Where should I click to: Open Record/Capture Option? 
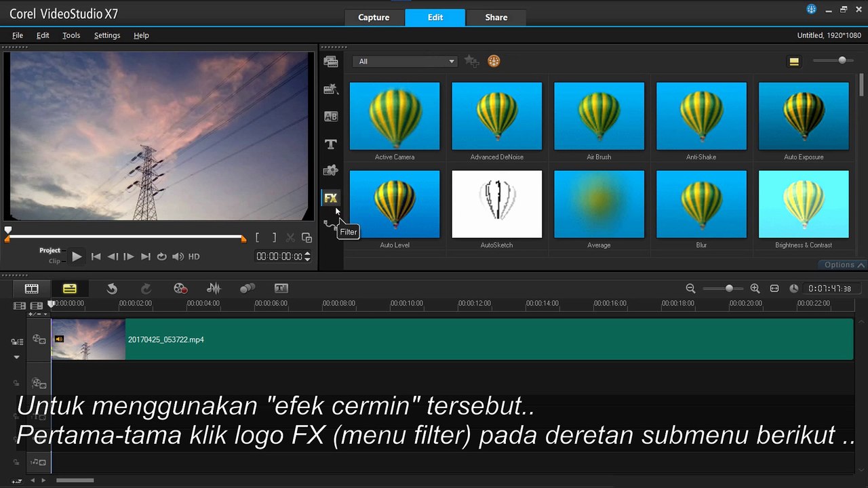click(180, 288)
